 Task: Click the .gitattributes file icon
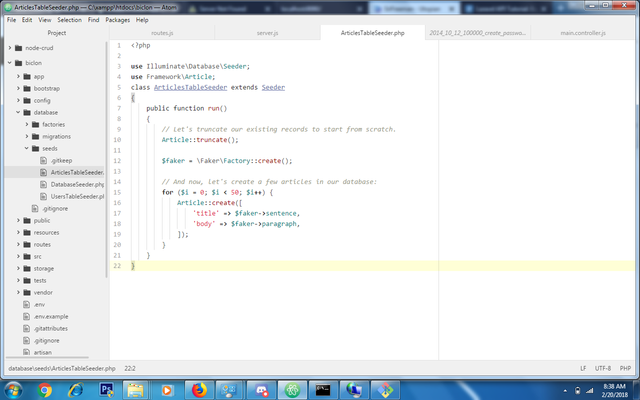(x=27, y=329)
